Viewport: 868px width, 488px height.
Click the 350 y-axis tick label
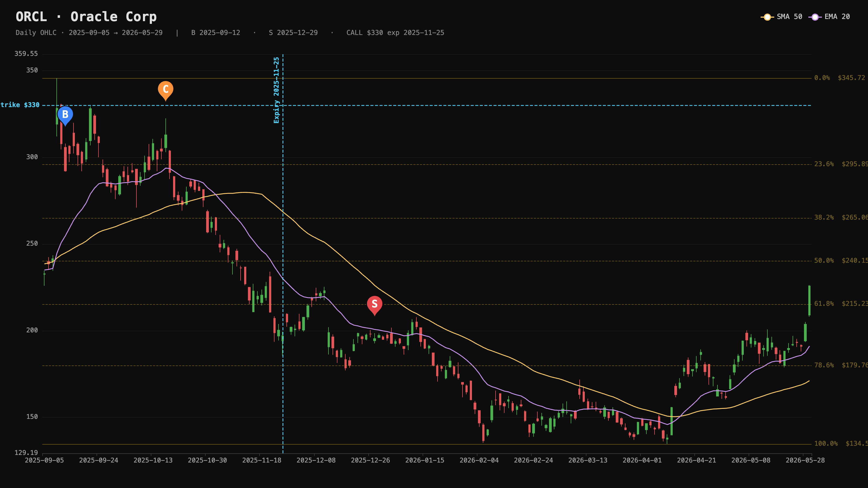pos(32,70)
